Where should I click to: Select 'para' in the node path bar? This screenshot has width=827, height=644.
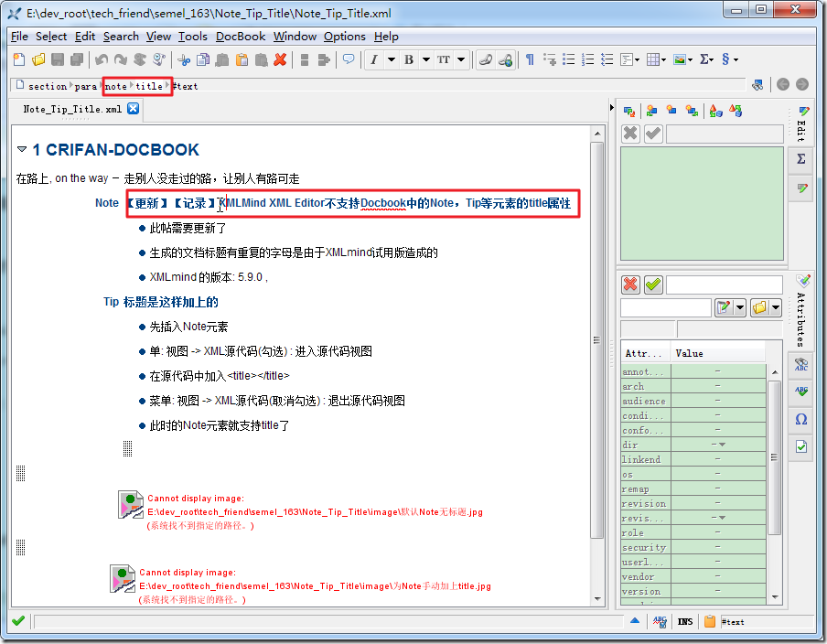[x=85, y=87]
